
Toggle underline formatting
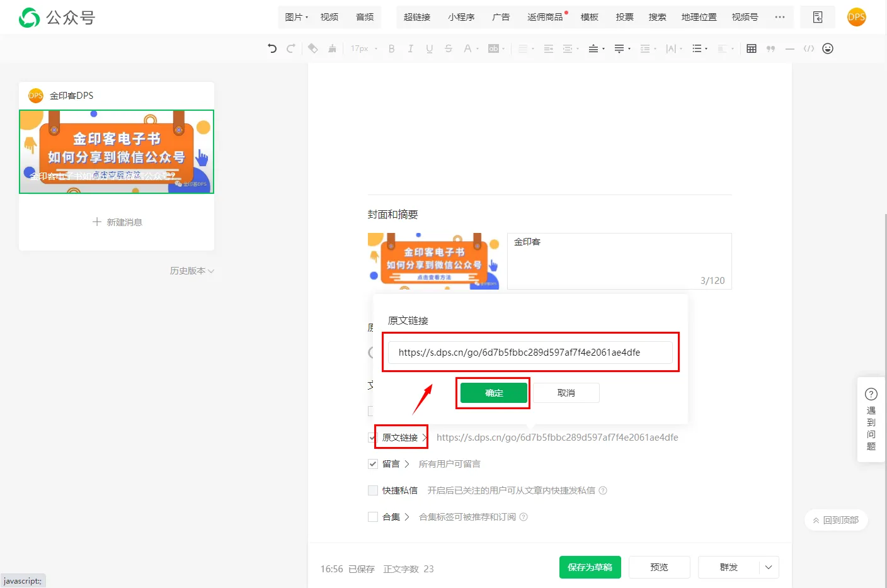click(x=430, y=48)
